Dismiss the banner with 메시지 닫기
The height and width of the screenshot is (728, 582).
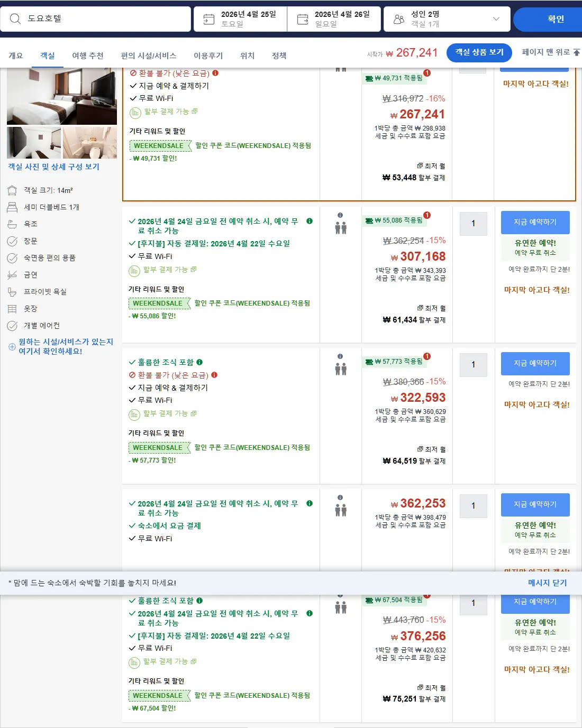pyautogui.click(x=547, y=583)
